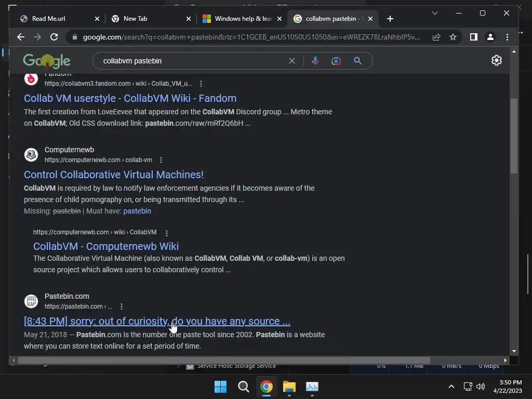Open more options for the Fandom result
Image resolution: width=532 pixels, height=399 pixels.
click(201, 84)
